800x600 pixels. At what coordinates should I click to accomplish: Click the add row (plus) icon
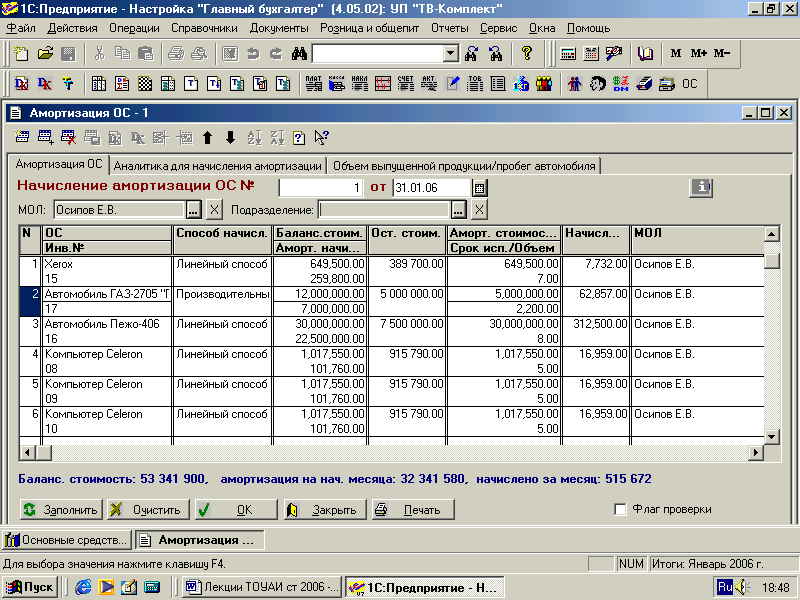pyautogui.click(x=45, y=137)
